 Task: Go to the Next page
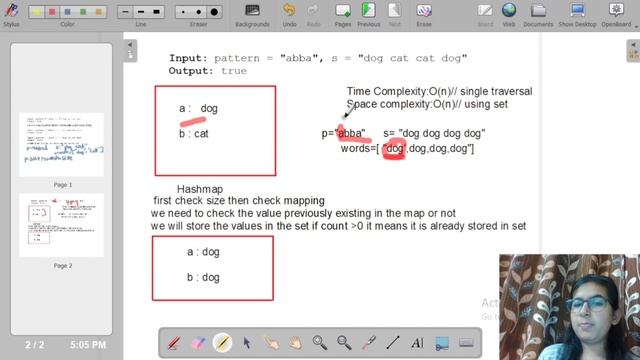click(x=394, y=15)
